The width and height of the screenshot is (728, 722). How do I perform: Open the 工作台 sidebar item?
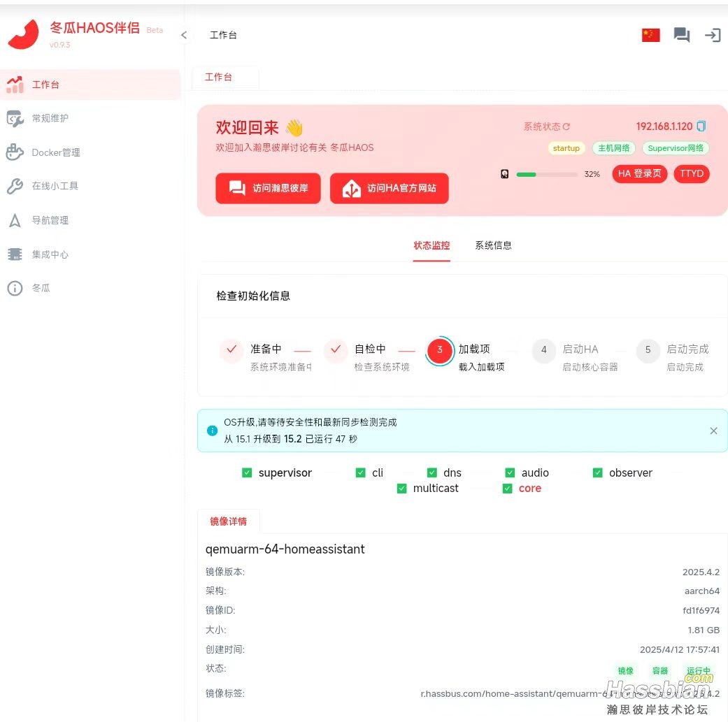(90, 85)
